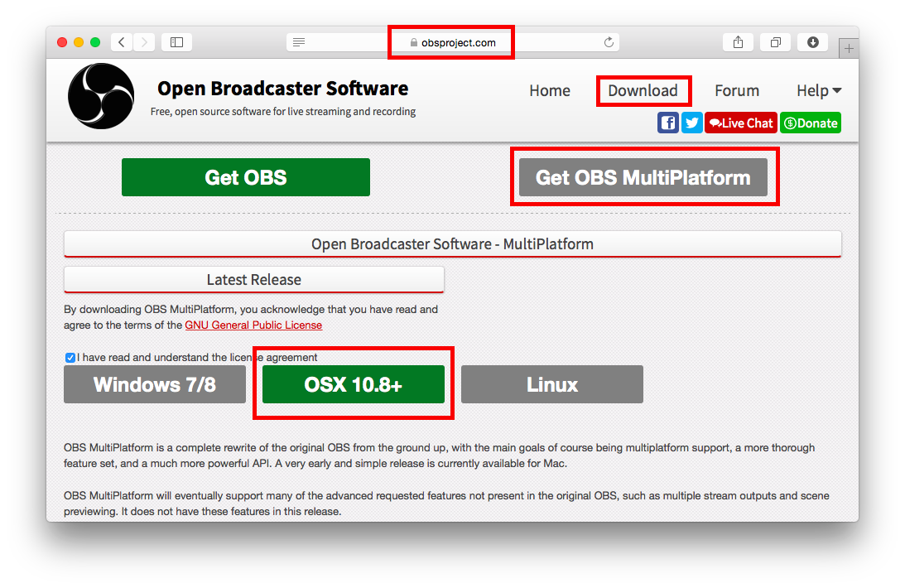Open Reader view icon in address bar
Viewport: 905px width, 588px height.
click(298, 42)
